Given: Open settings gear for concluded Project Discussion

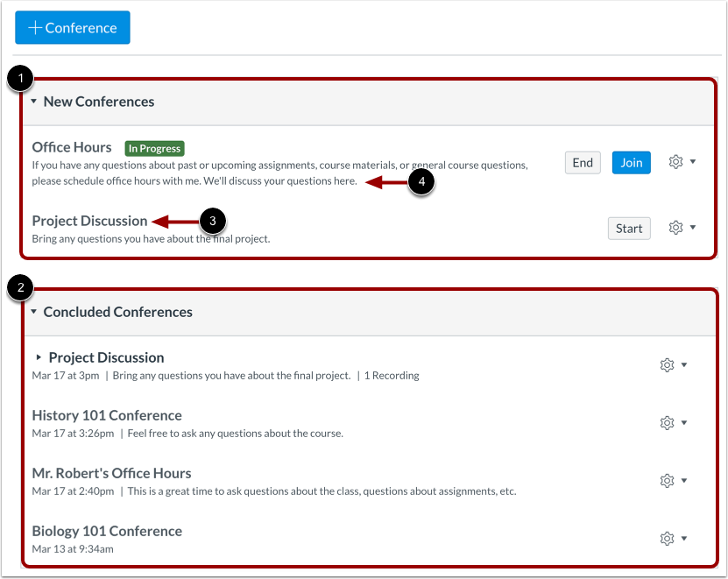Looking at the screenshot, I should pos(667,364).
